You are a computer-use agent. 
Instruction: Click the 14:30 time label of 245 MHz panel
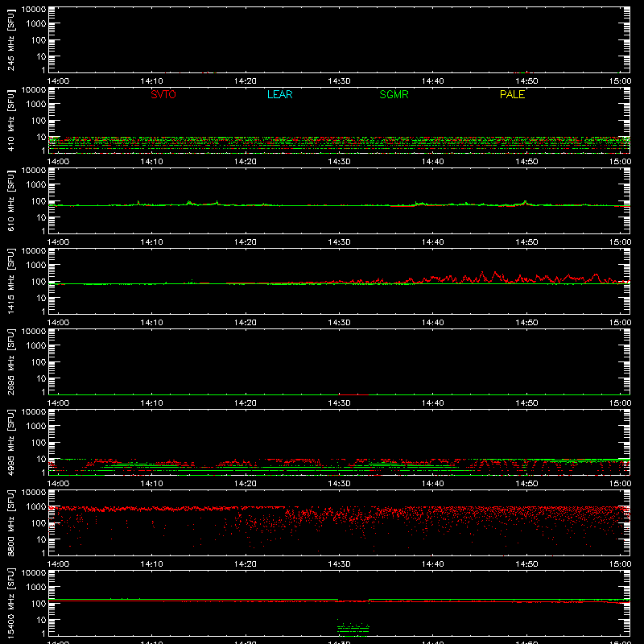339,81
